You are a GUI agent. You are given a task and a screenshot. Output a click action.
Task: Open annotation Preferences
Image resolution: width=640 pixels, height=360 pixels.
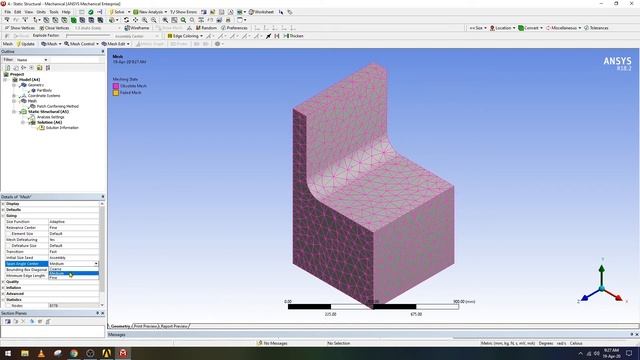coord(234,28)
